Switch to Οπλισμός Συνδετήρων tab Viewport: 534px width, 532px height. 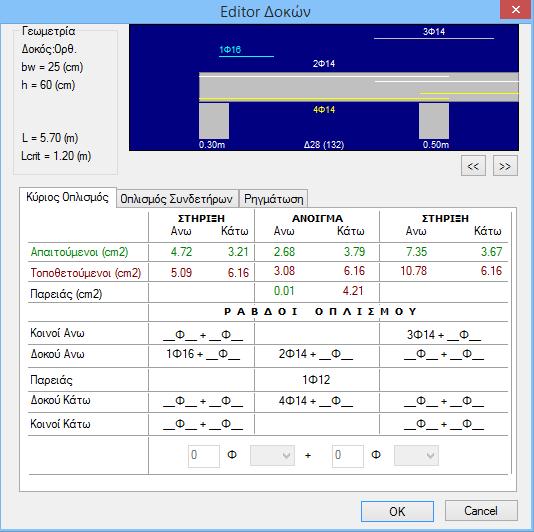point(176,199)
